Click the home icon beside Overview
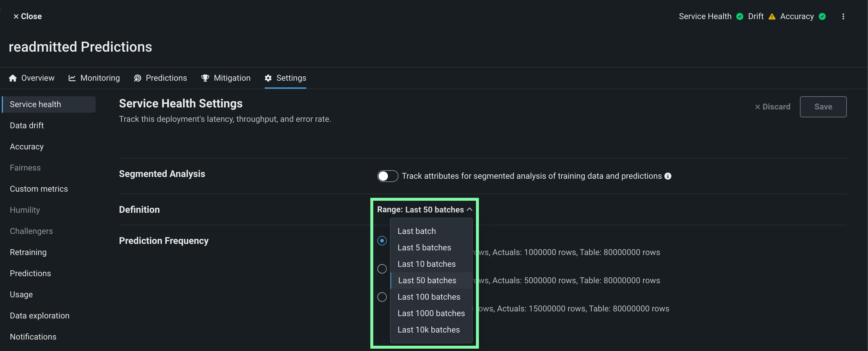The height and width of the screenshot is (351, 868). [x=13, y=78]
